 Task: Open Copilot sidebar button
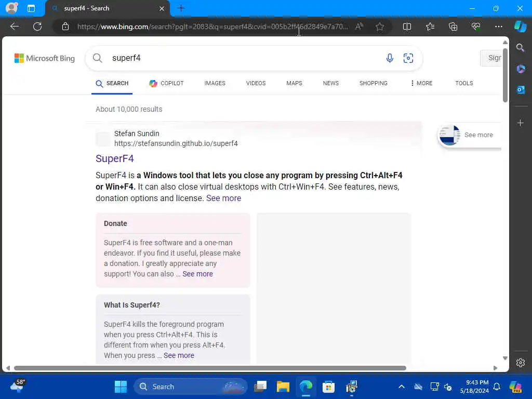(x=520, y=26)
